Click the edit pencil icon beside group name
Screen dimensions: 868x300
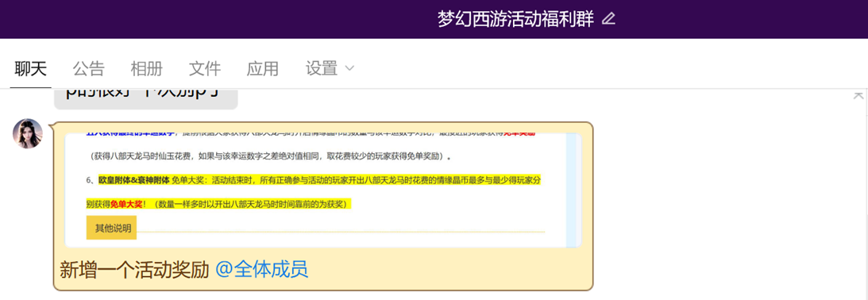coord(608,19)
